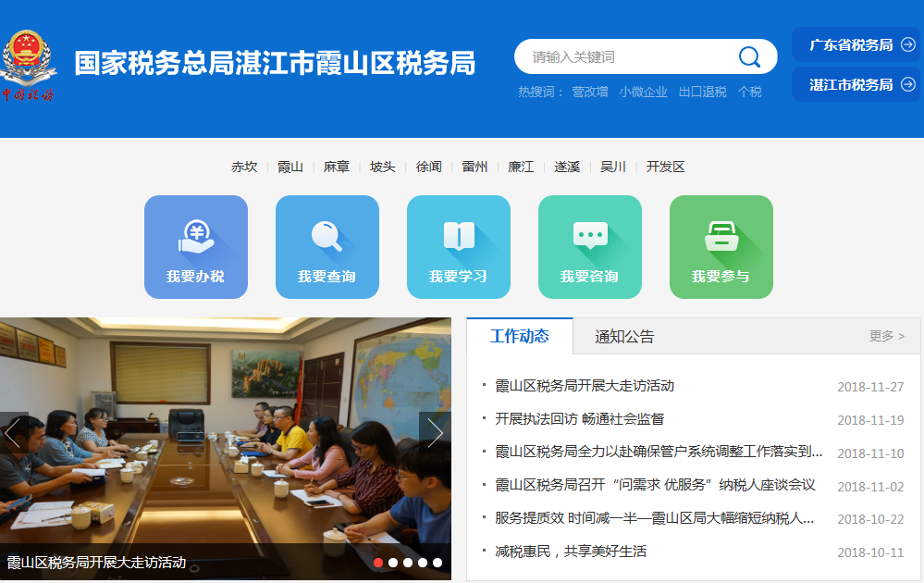This screenshot has height=583, width=924.
Task: Show previous slide with left arrow
Action: (13, 432)
